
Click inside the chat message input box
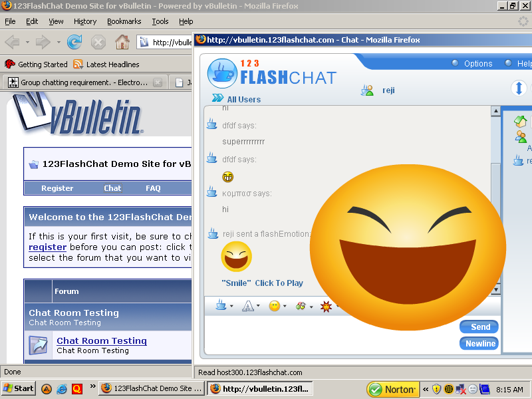click(331, 335)
